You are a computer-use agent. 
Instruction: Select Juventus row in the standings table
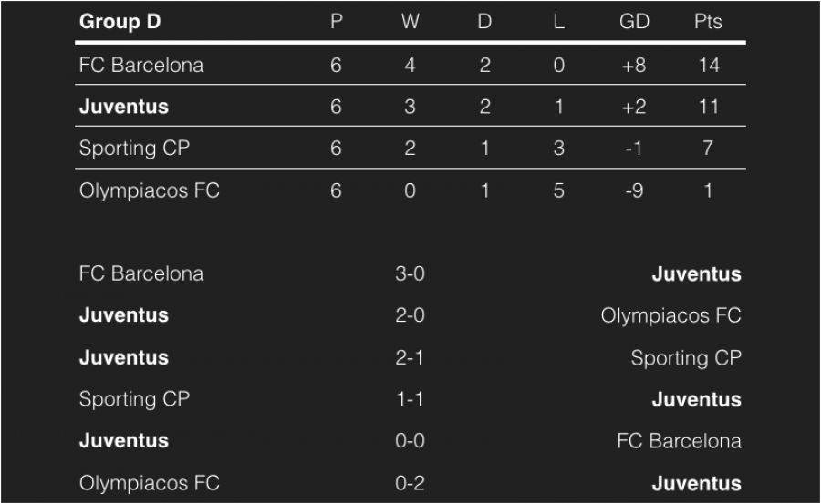124,107
